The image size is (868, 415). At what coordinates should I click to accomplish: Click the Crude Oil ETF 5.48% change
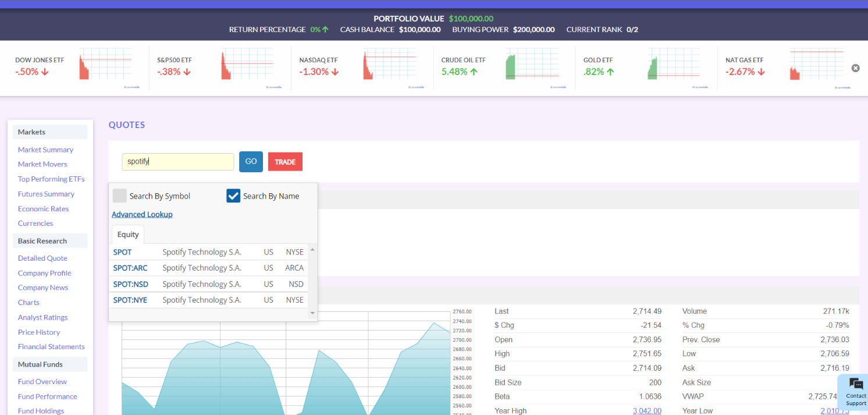[459, 72]
